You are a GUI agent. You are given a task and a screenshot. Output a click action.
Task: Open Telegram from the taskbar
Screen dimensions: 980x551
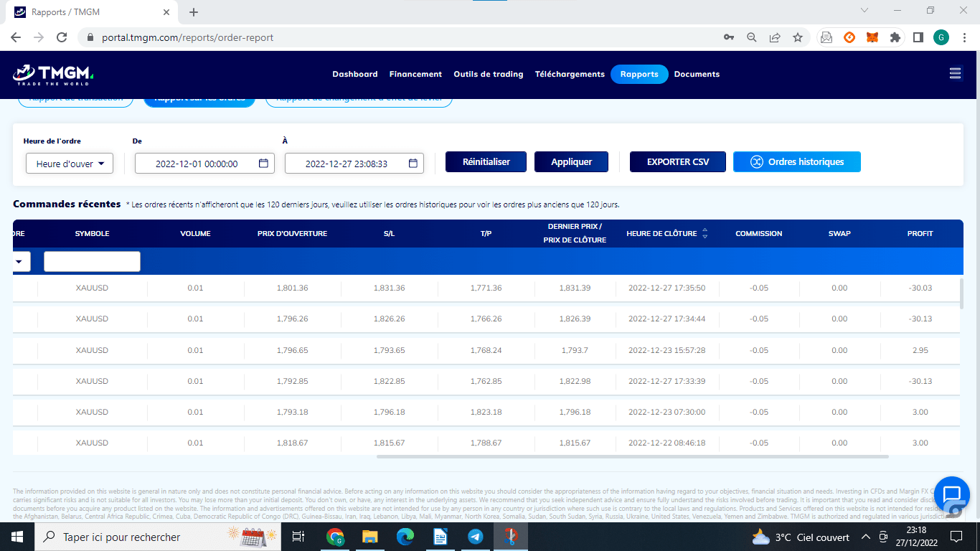pyautogui.click(x=476, y=537)
